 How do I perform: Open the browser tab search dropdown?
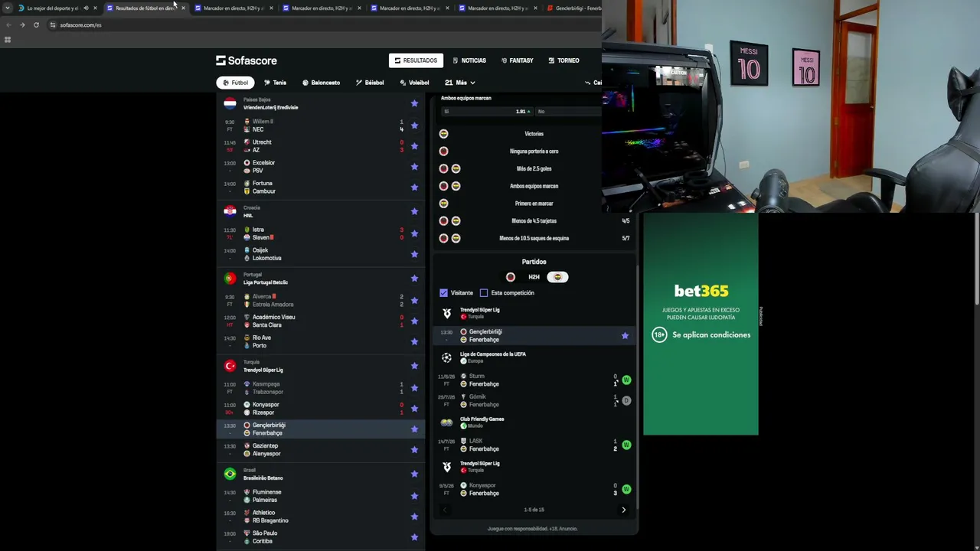[x=8, y=8]
